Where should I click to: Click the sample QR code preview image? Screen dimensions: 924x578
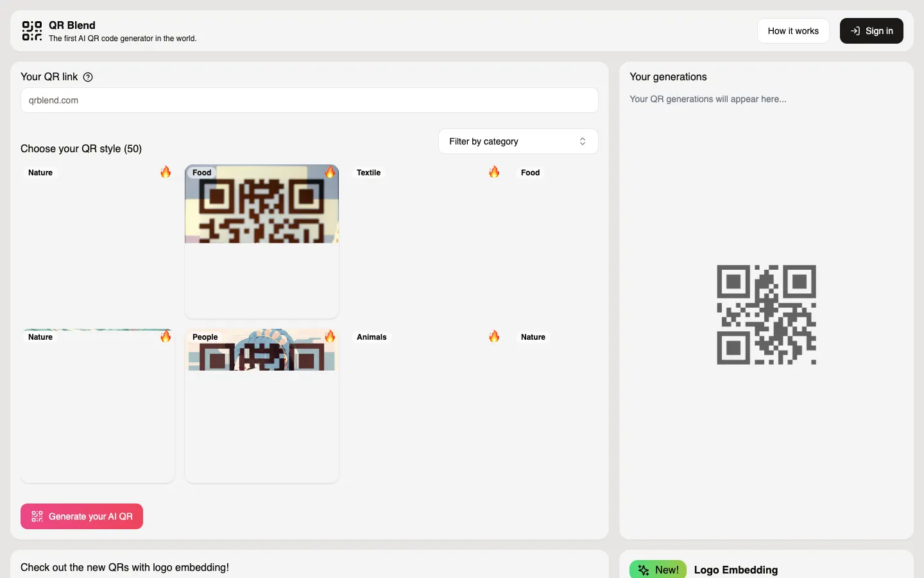pyautogui.click(x=766, y=315)
